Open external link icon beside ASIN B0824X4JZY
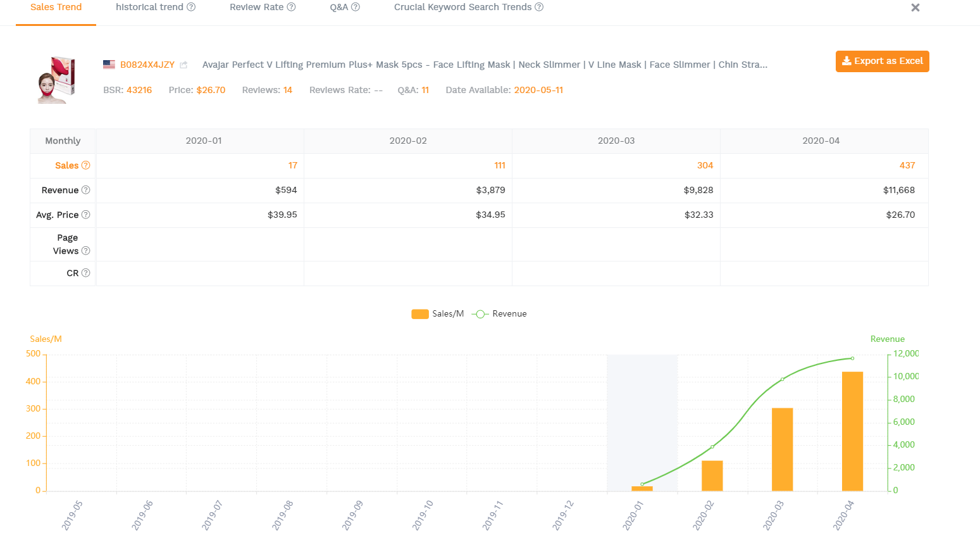This screenshot has width=980, height=535. pos(183,65)
